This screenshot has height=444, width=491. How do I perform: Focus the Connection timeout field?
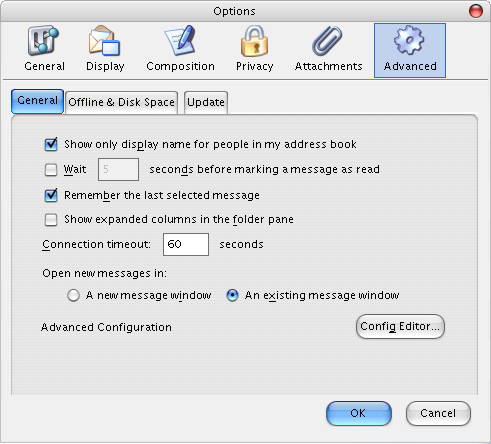(186, 245)
